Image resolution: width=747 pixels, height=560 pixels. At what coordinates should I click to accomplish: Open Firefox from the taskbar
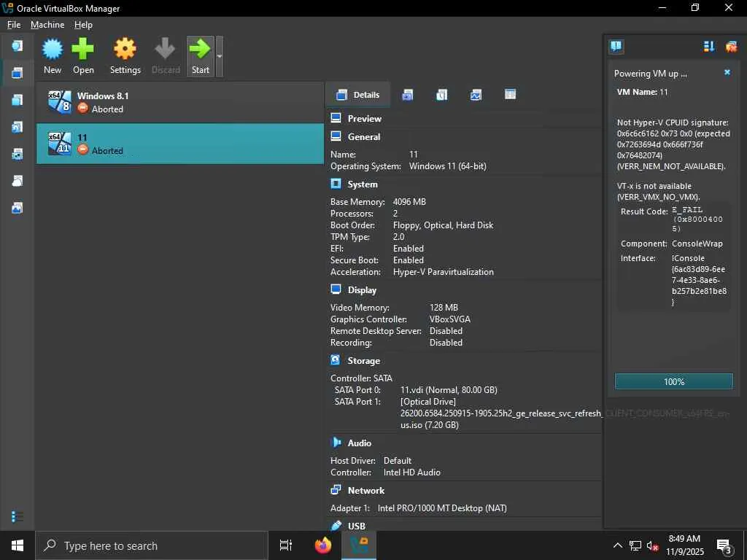click(x=323, y=545)
